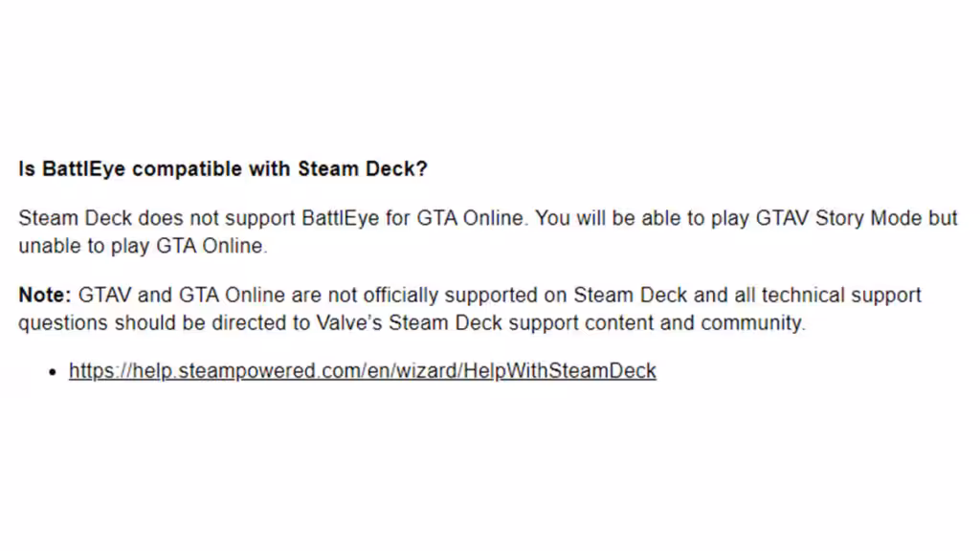Click the word 'community' ending the note
980x551 pixels.
point(751,322)
